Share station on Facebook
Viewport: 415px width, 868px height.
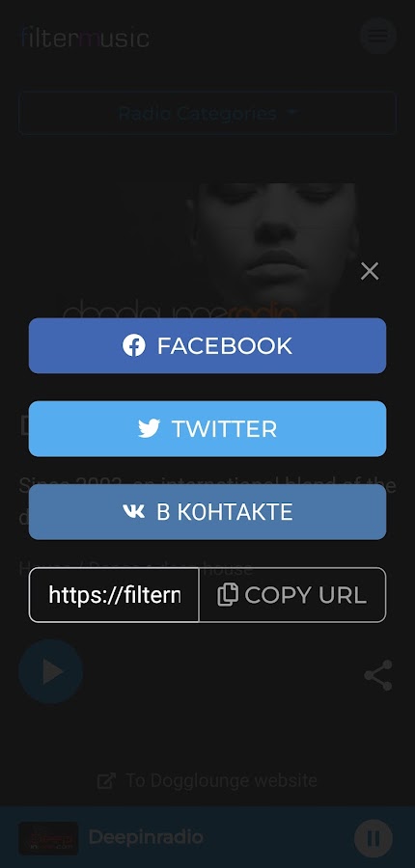click(207, 345)
